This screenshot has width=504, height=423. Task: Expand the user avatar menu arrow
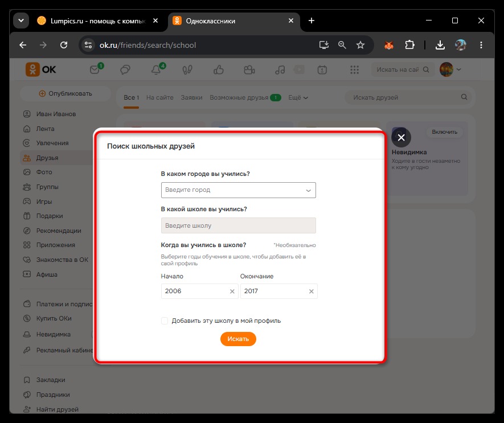click(458, 69)
